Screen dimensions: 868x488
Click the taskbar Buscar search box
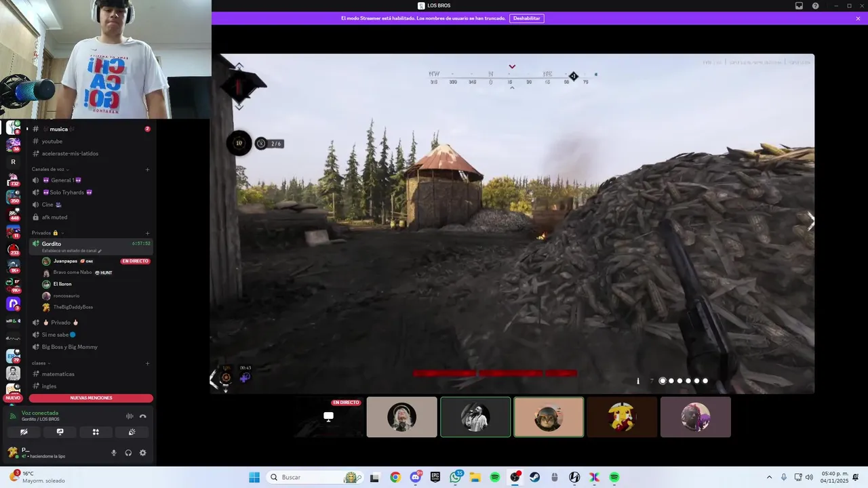[x=315, y=477]
